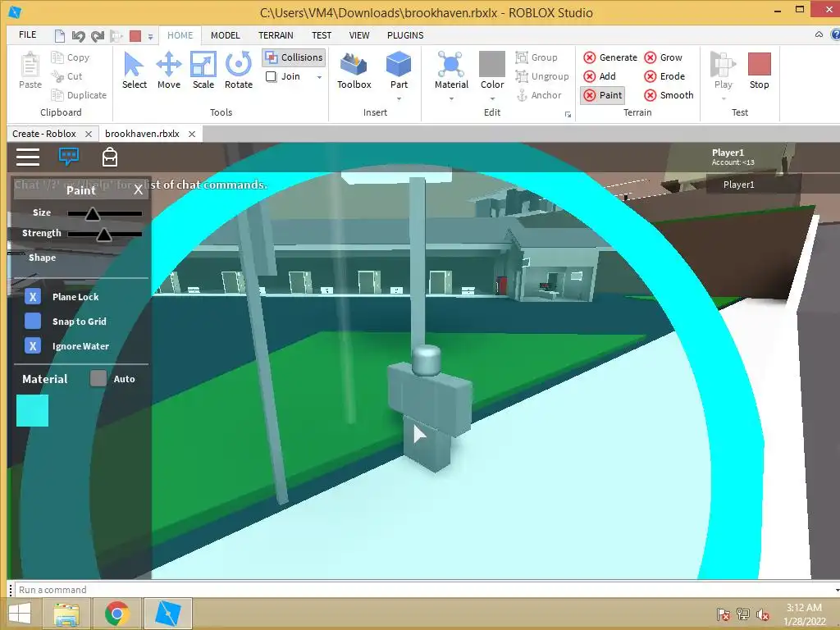The width and height of the screenshot is (840, 630).
Task: Click the Copy command
Action: tap(71, 57)
